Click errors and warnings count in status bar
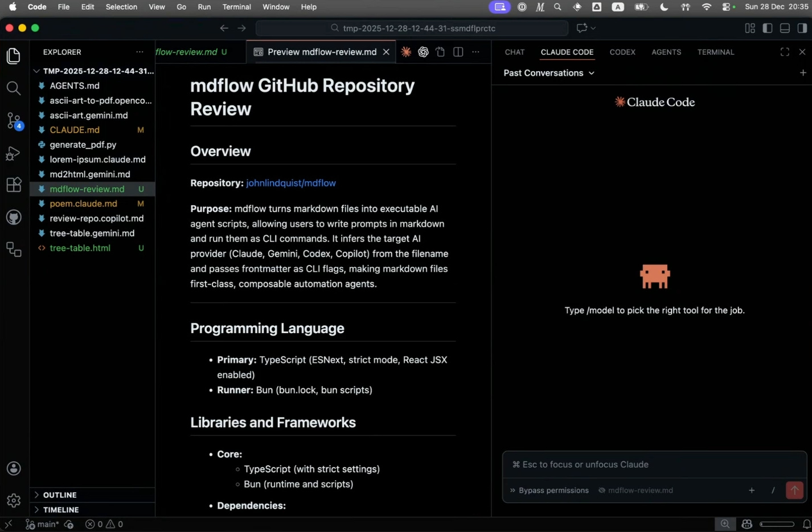This screenshot has width=812, height=532. (x=104, y=524)
